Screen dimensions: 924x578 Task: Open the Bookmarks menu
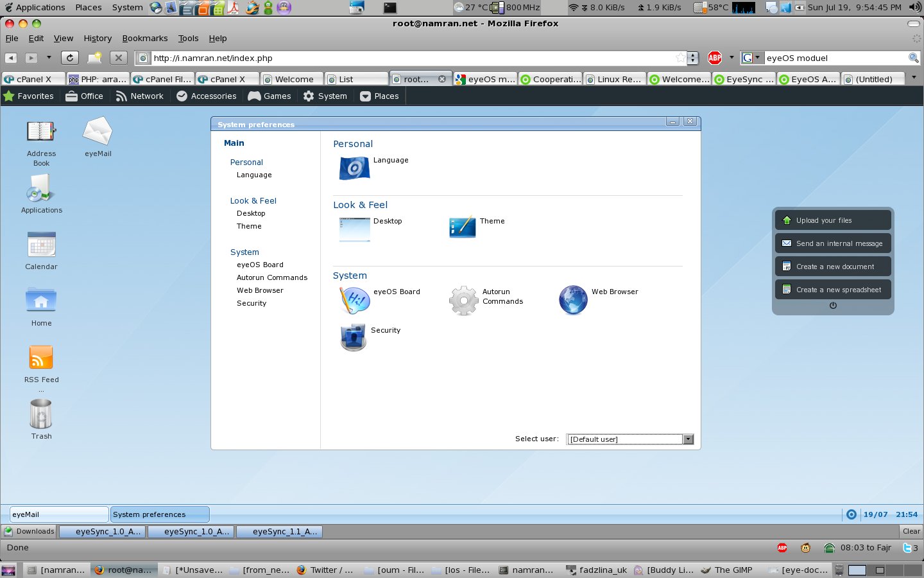point(145,39)
